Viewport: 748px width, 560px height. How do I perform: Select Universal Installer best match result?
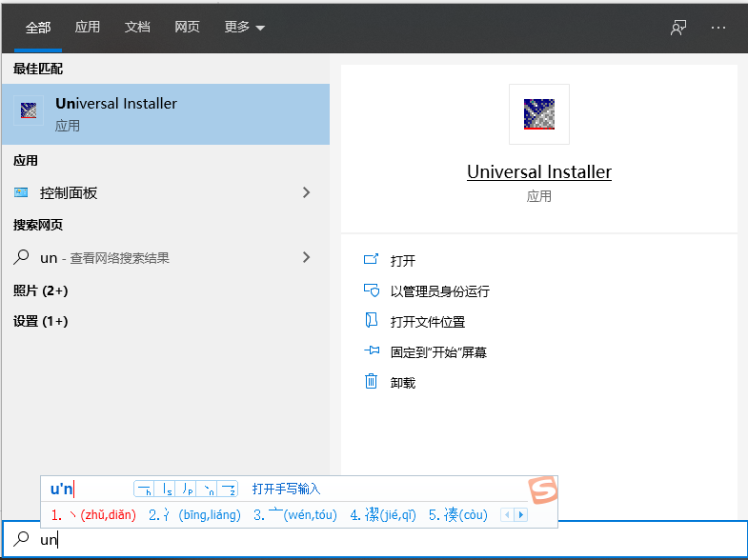click(x=166, y=114)
